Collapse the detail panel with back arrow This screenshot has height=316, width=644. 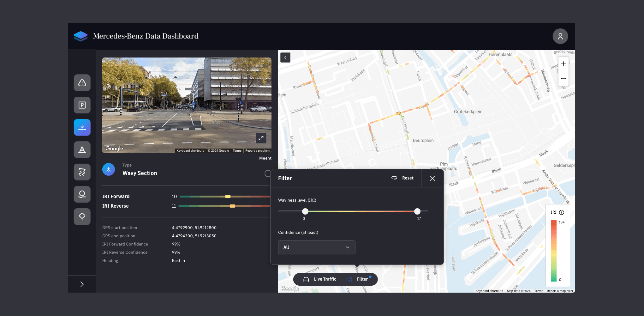285,58
